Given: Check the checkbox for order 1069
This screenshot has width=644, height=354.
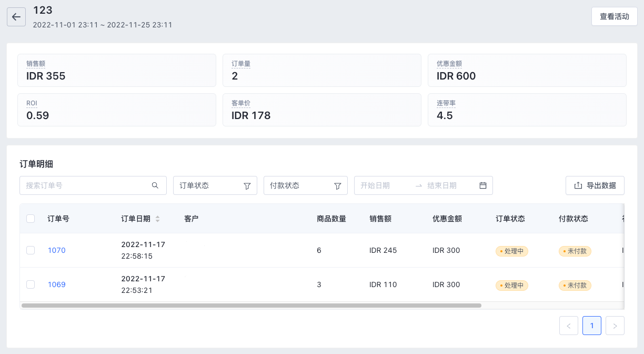Looking at the screenshot, I should tap(30, 284).
